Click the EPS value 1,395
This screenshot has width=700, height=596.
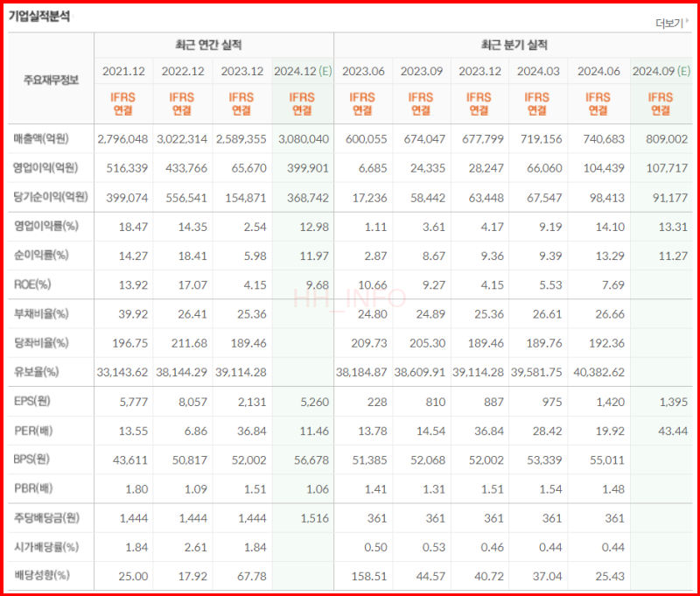point(674,403)
